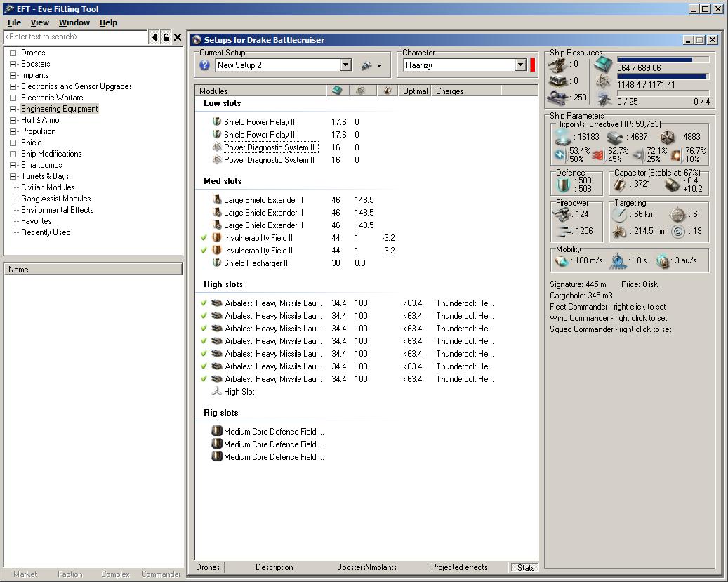
Task: Toggle the third Arbalest Heavy Missile Launcher checkmark
Action: 204,329
